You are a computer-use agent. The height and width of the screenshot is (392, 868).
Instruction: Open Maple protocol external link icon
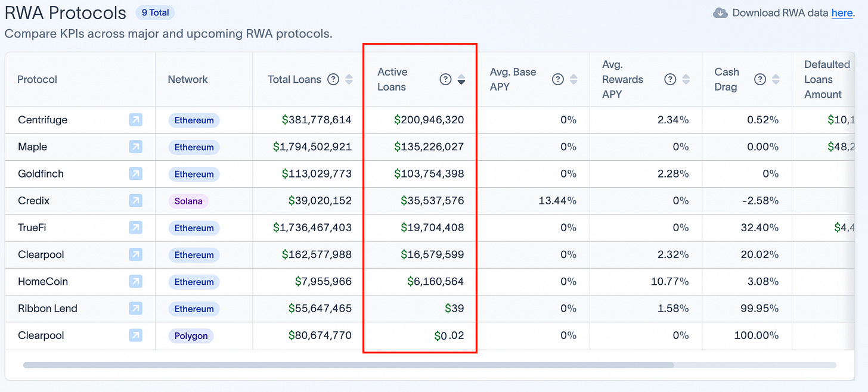[136, 147]
